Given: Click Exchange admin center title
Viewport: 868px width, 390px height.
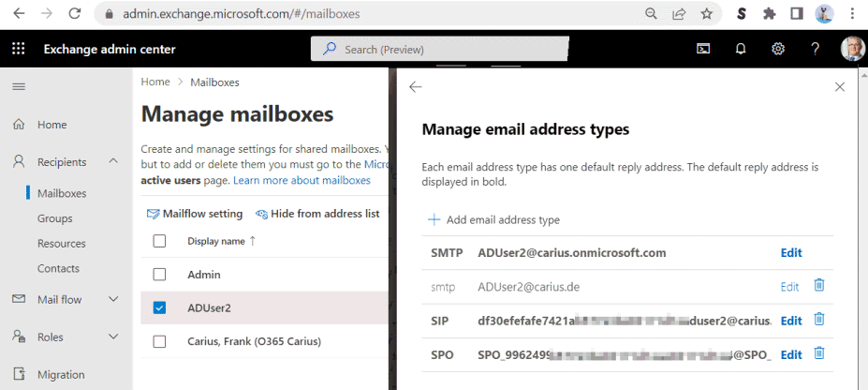Looking at the screenshot, I should pyautogui.click(x=110, y=50).
